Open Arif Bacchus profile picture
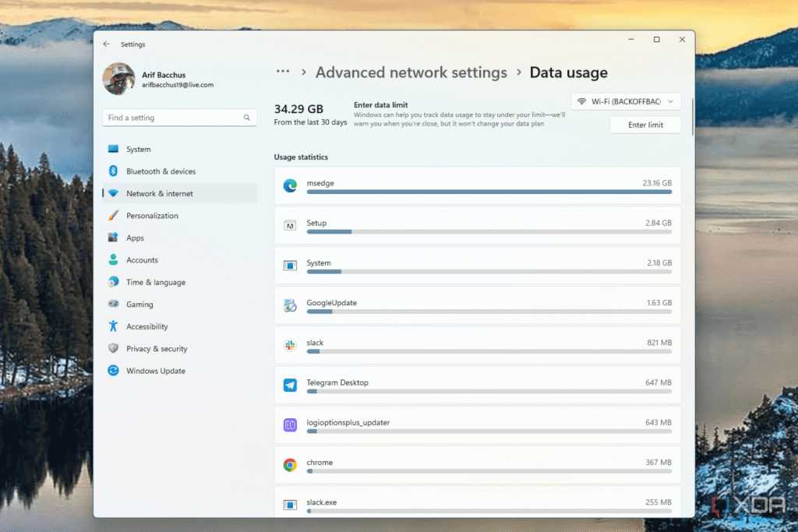This screenshot has height=532, width=798. [118, 79]
